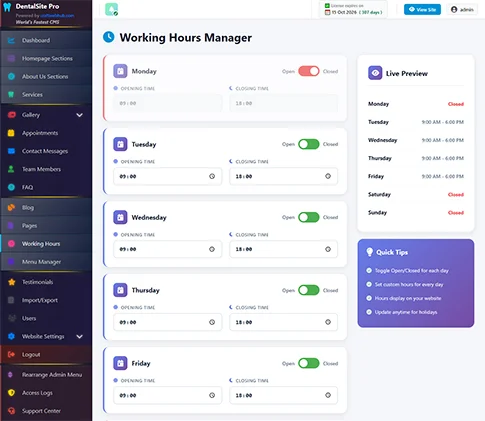Image resolution: width=485 pixels, height=421 pixels.
Task: Click the Gallery icon in the sidebar
Action: (11, 115)
